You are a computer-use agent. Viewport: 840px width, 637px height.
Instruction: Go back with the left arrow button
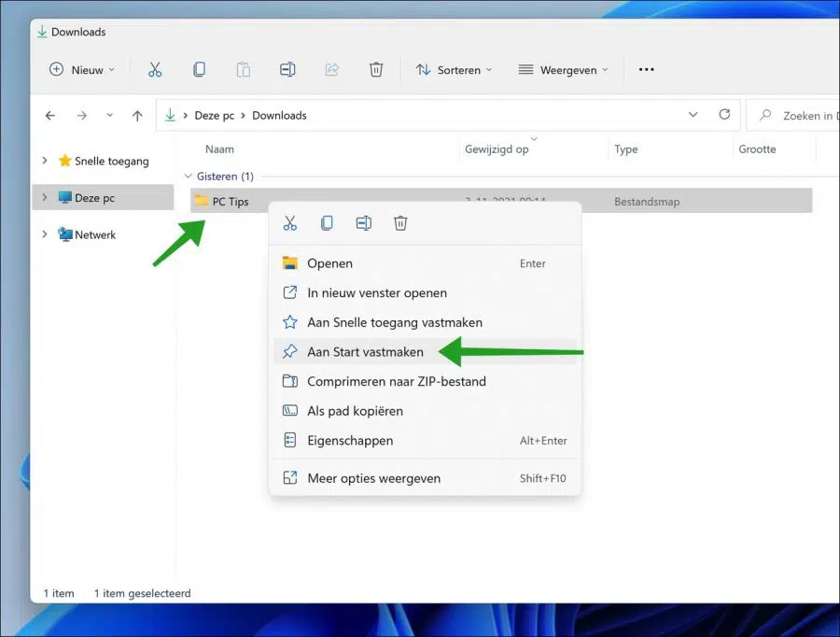coord(50,115)
